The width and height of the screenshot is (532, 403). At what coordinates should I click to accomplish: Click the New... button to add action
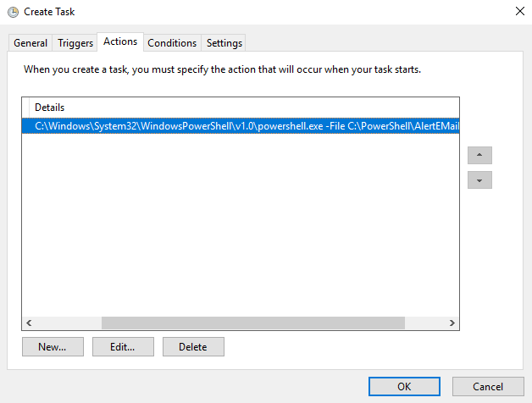53,346
